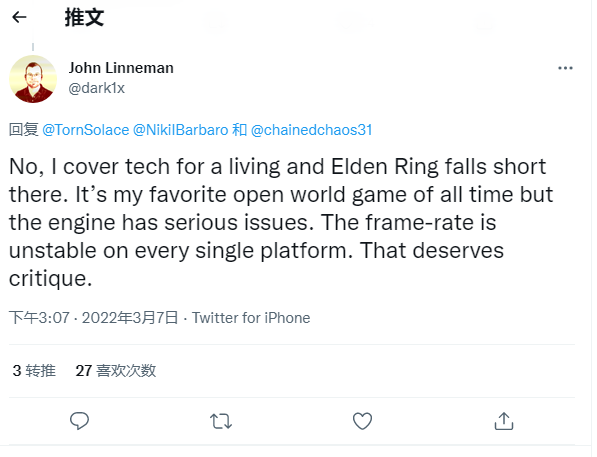Reply to the tweet with speech bubble icon
The height and width of the screenshot is (457, 597).
(x=79, y=421)
